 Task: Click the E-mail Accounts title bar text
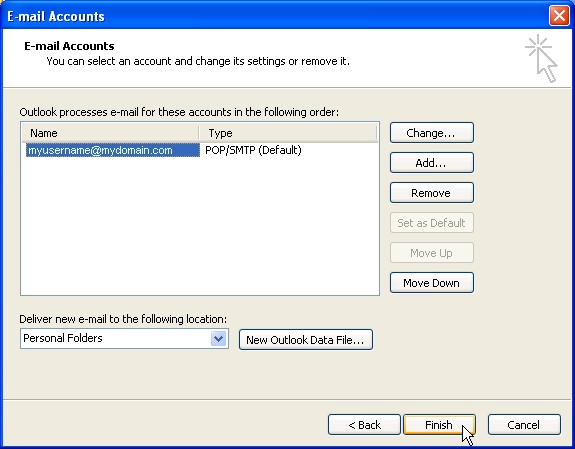56,17
